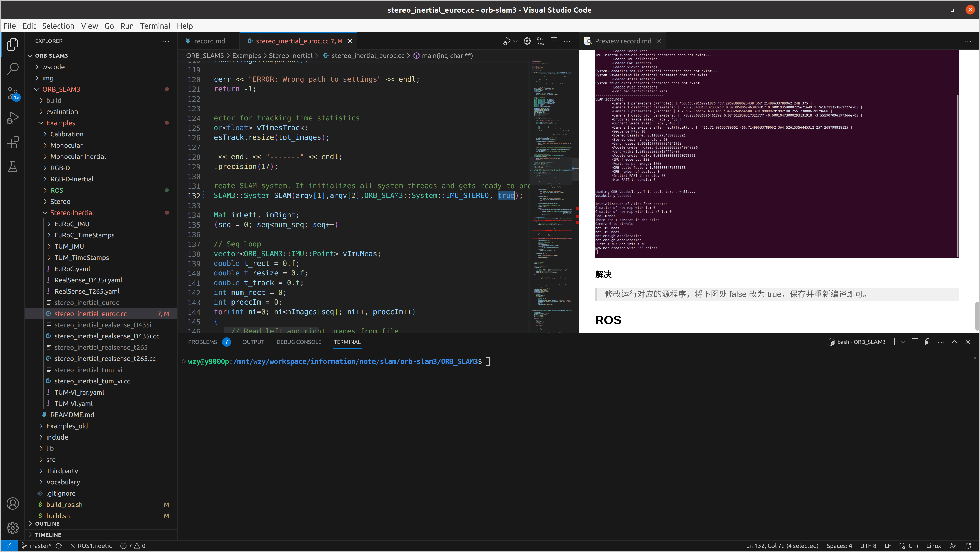Switch to the DEBUG CONSOLE panel tab

(x=299, y=342)
